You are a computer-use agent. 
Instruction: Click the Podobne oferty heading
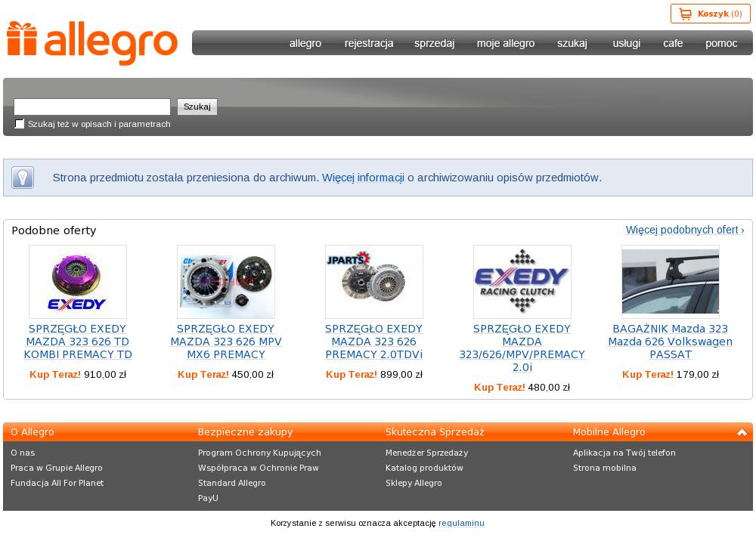pos(54,230)
